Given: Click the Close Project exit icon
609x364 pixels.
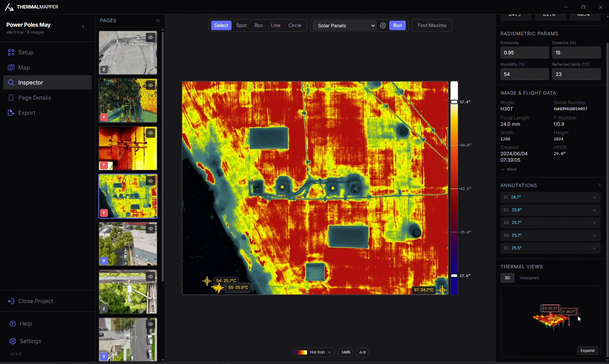Looking at the screenshot, I should coord(11,301).
